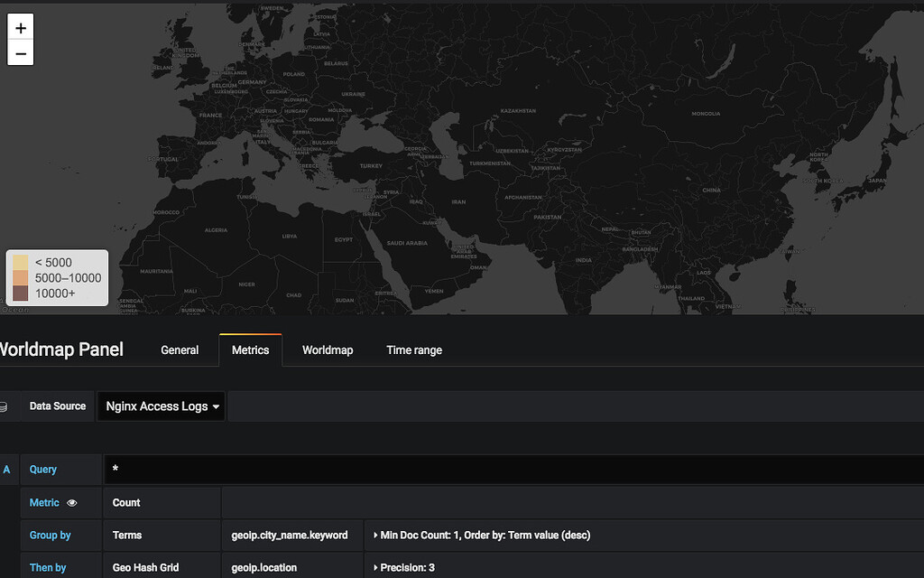Click the Group by label
Viewport: 924px width, 578px height.
coord(50,535)
